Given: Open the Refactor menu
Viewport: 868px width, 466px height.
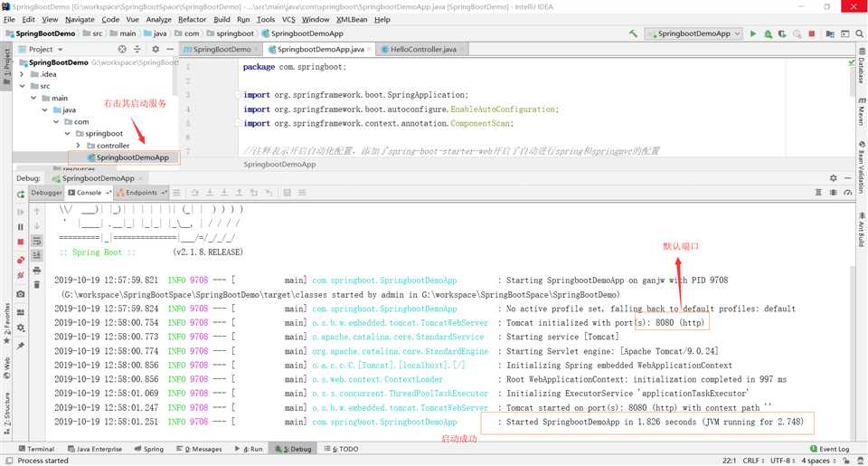Looking at the screenshot, I should (192, 19).
